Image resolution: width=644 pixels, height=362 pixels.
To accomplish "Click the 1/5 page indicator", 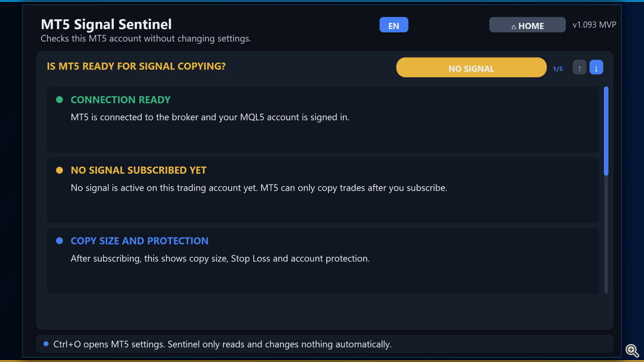I will tap(558, 69).
